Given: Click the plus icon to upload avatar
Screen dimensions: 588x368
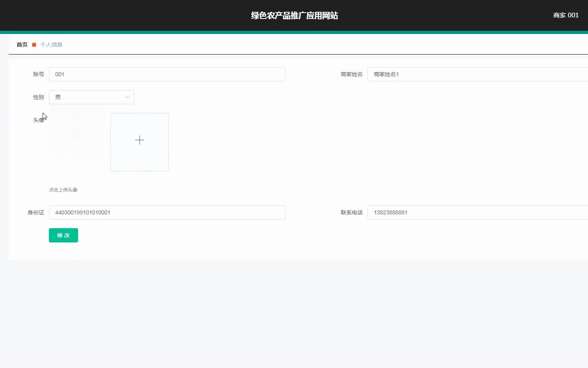Looking at the screenshot, I should coord(140,140).
